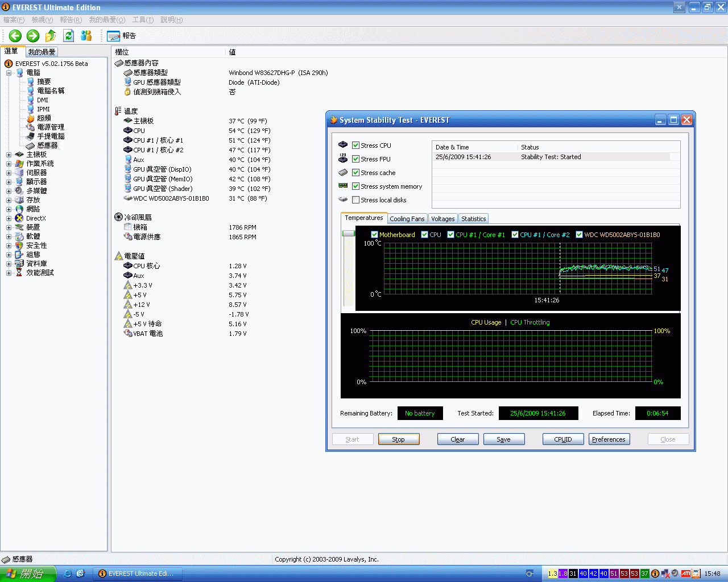Click the green Back arrow toolbar icon
Viewport: 728px width, 582px height.
point(15,36)
